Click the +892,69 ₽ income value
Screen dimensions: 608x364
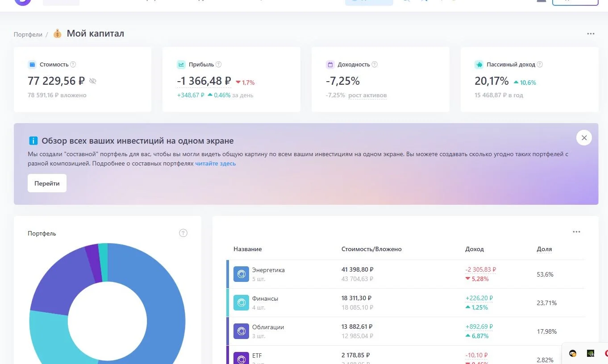pyautogui.click(x=479, y=327)
